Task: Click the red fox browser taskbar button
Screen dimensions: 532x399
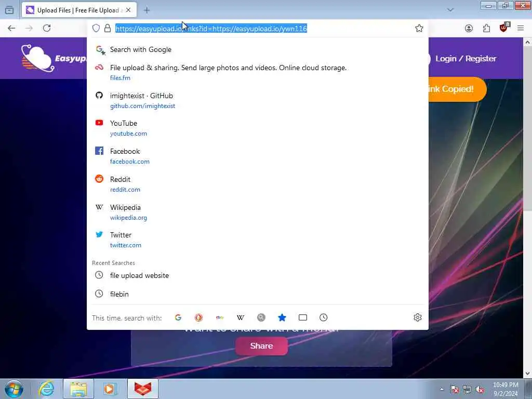Action: (x=143, y=389)
